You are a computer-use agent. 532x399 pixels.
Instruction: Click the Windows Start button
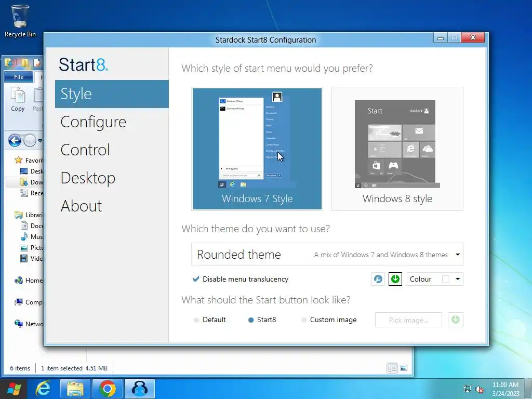point(14,389)
